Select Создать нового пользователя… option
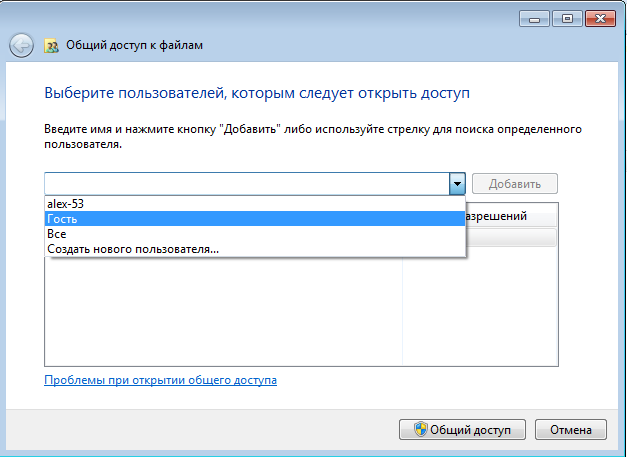The image size is (627, 457). [255, 249]
